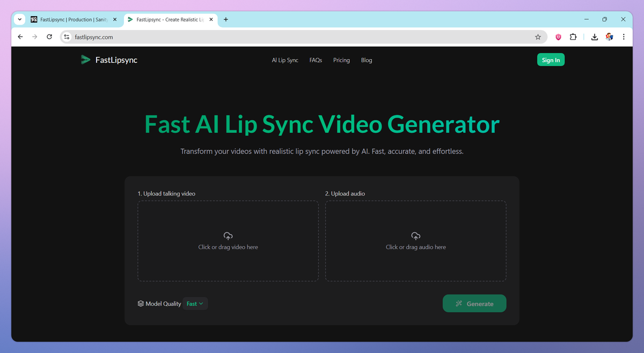Click the audio upload drop zone

[x=416, y=241]
